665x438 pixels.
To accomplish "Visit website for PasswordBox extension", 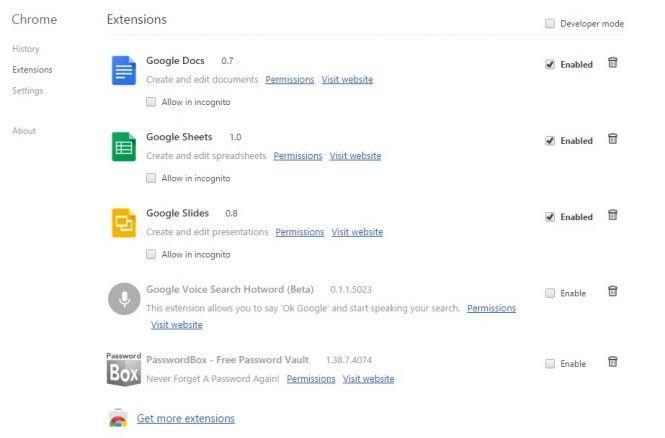I will point(368,379).
